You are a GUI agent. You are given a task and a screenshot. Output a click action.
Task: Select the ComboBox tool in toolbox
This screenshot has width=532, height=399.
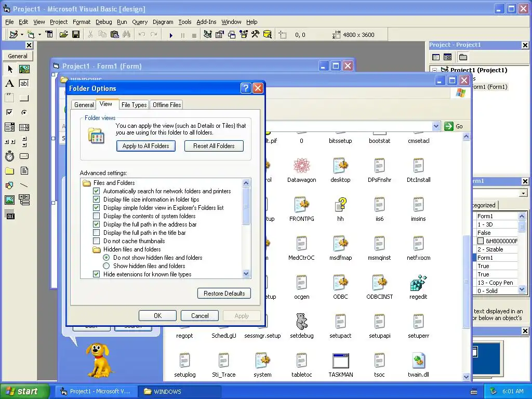click(x=10, y=127)
